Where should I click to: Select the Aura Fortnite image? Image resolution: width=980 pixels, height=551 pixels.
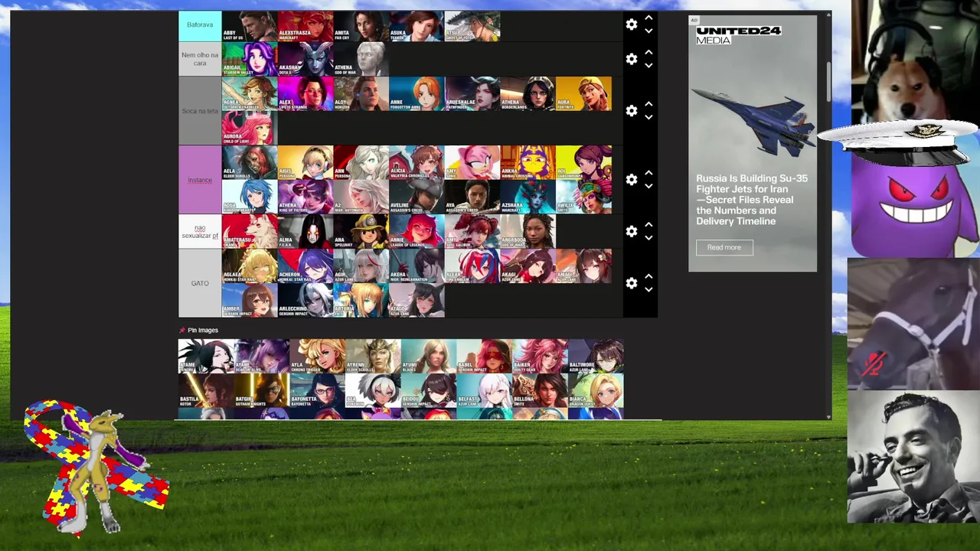[583, 93]
